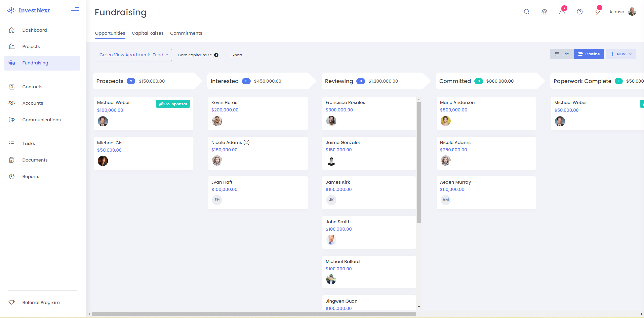644x318 pixels.
Task: Switch to Pipeline view
Action: (589, 54)
